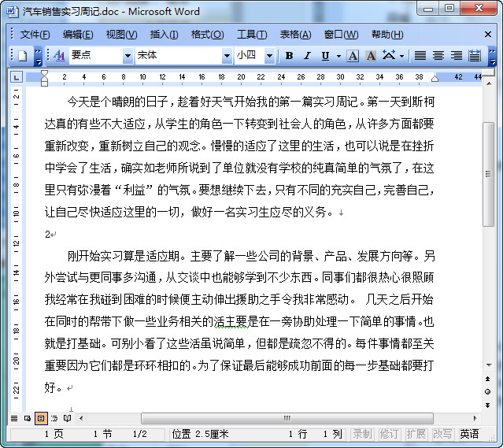Close the document with menu bar X
The width and height of the screenshot is (503, 448).
click(488, 35)
